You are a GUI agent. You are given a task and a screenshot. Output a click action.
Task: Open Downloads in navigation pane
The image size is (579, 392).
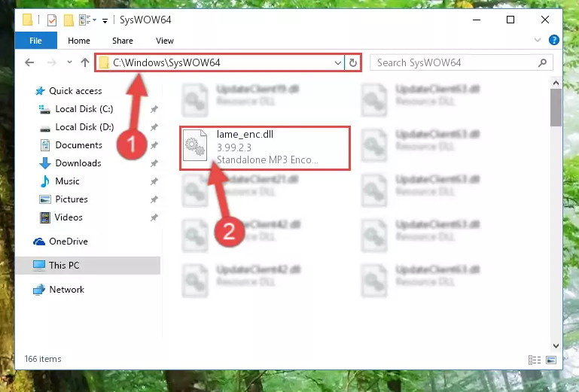(x=78, y=163)
